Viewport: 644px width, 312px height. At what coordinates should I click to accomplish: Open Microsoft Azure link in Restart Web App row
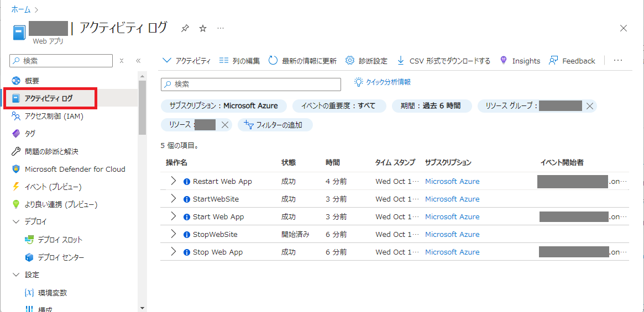(452, 181)
